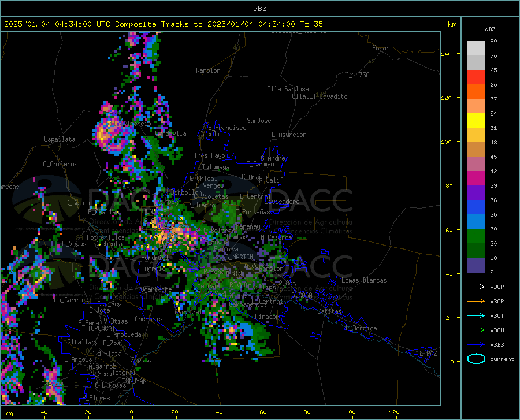Select the mauve 42-45 dBZ swatch

tap(476, 164)
